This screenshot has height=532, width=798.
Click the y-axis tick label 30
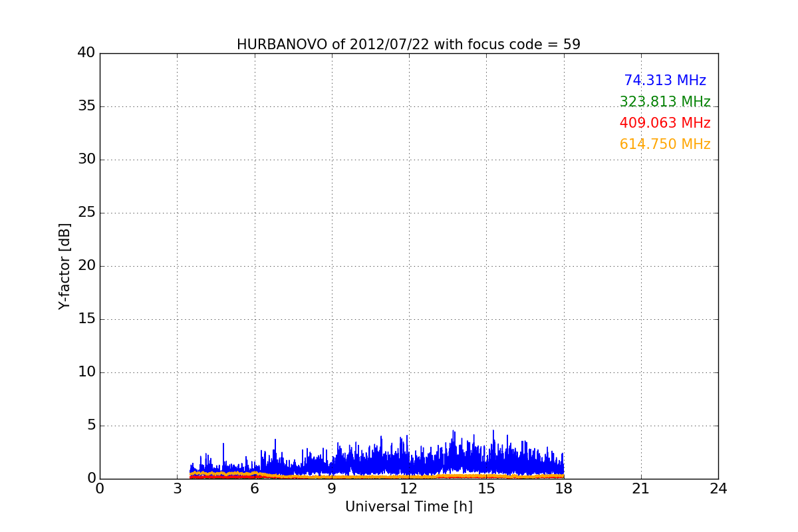(86, 160)
